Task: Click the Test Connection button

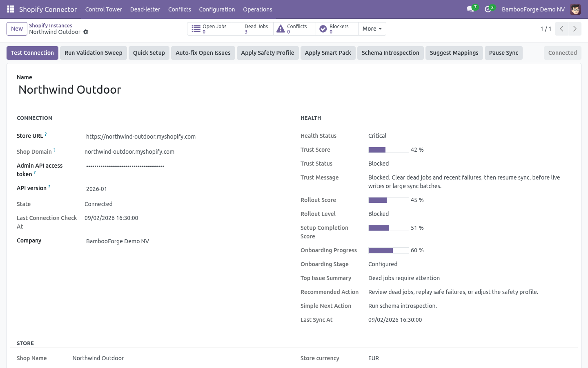Action: point(32,53)
